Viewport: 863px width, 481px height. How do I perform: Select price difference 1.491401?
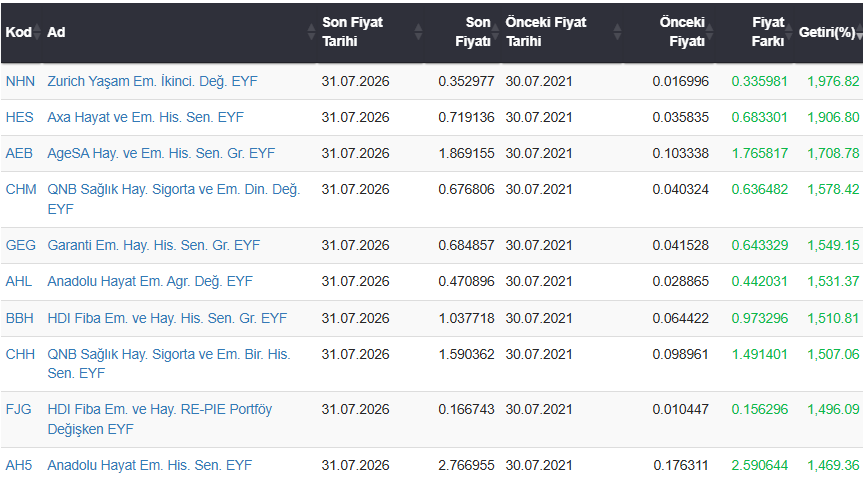coord(760,354)
